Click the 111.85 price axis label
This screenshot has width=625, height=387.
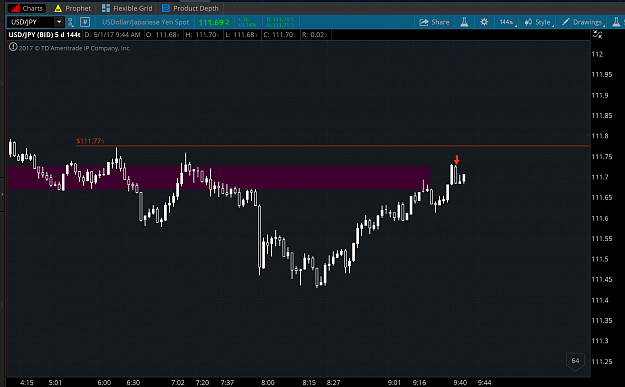point(602,116)
